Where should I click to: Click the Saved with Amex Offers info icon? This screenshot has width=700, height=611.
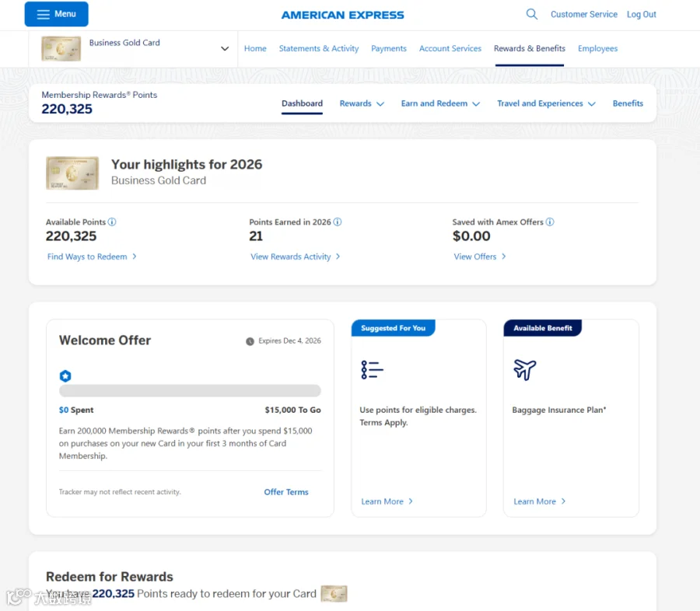click(x=550, y=222)
